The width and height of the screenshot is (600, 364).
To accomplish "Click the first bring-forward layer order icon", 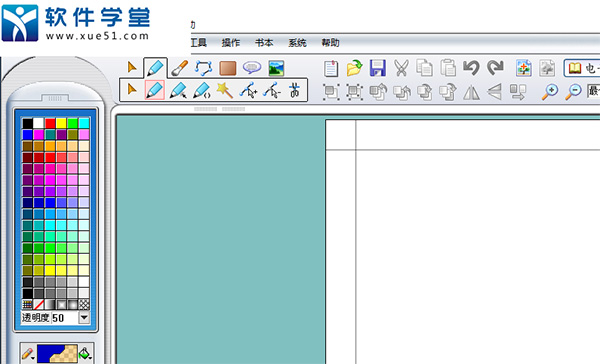I will pos(378,92).
